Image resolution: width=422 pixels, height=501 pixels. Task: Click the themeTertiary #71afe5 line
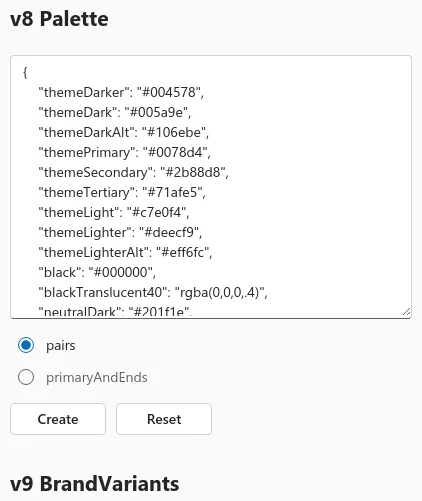tap(122, 192)
